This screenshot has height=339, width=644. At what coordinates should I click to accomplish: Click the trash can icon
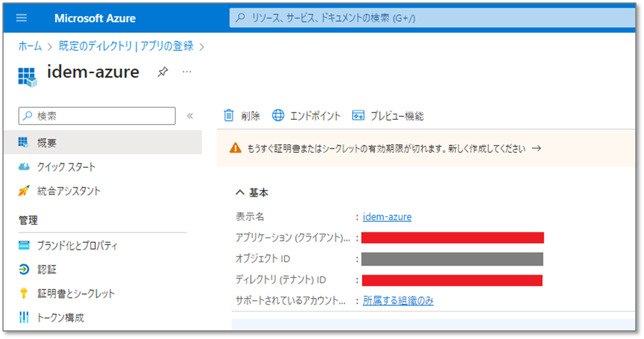coord(229,115)
